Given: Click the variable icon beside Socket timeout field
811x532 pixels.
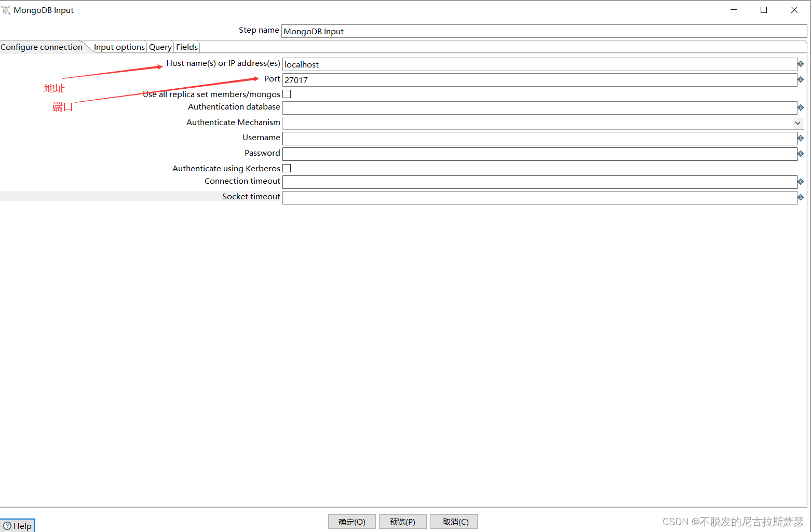Looking at the screenshot, I should click(x=801, y=197).
